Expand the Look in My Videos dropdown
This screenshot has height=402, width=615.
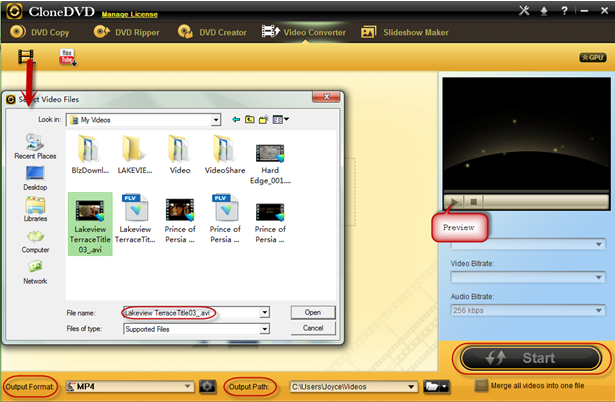216,120
